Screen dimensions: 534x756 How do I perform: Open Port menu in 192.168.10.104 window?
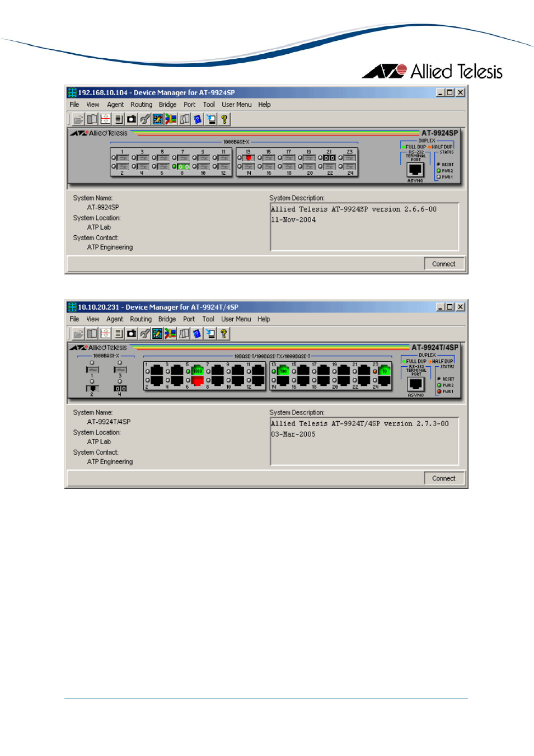[190, 105]
